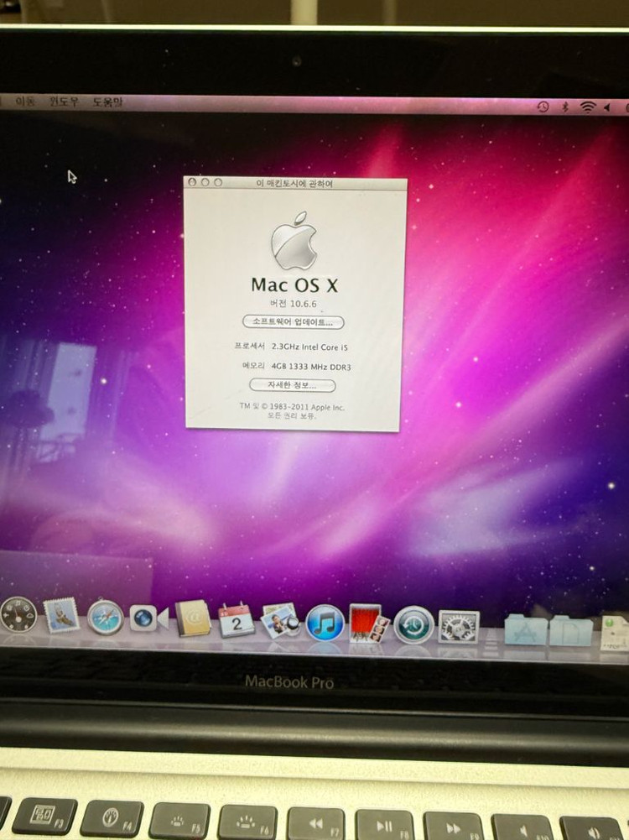629x840 pixels.
Task: Open Wi-Fi status menu
Action: tap(588, 107)
